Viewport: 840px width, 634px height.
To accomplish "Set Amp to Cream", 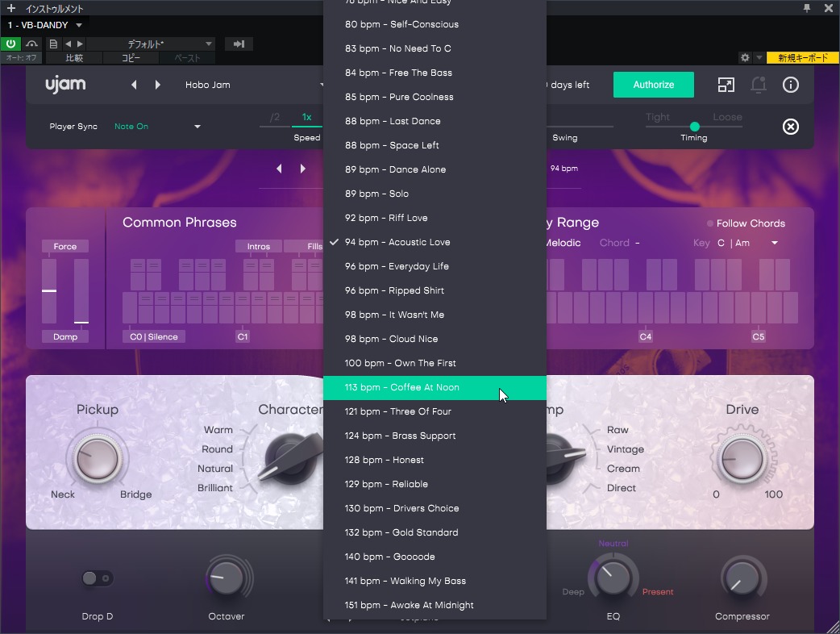I will click(623, 469).
